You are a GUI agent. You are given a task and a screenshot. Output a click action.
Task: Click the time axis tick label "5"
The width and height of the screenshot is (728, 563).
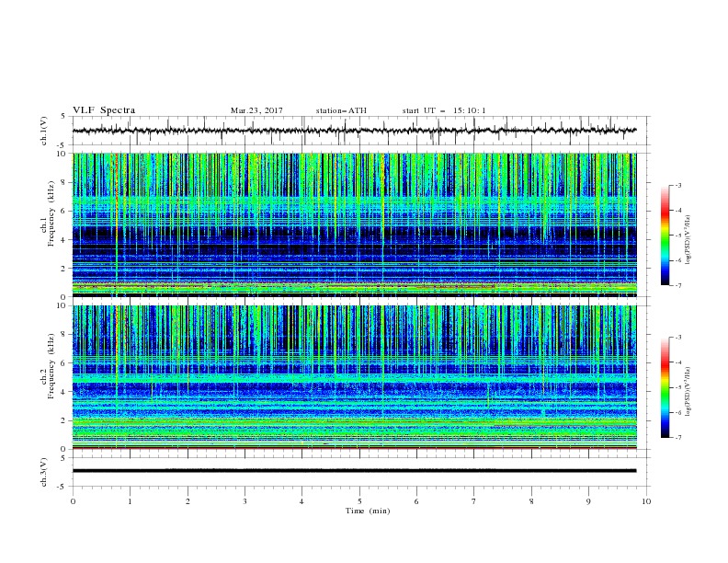pos(359,501)
